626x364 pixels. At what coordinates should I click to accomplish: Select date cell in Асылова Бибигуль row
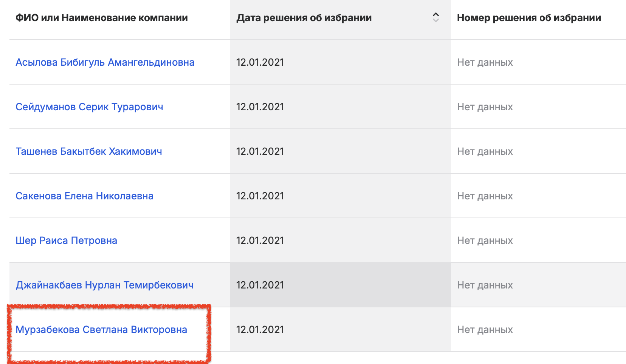click(260, 62)
